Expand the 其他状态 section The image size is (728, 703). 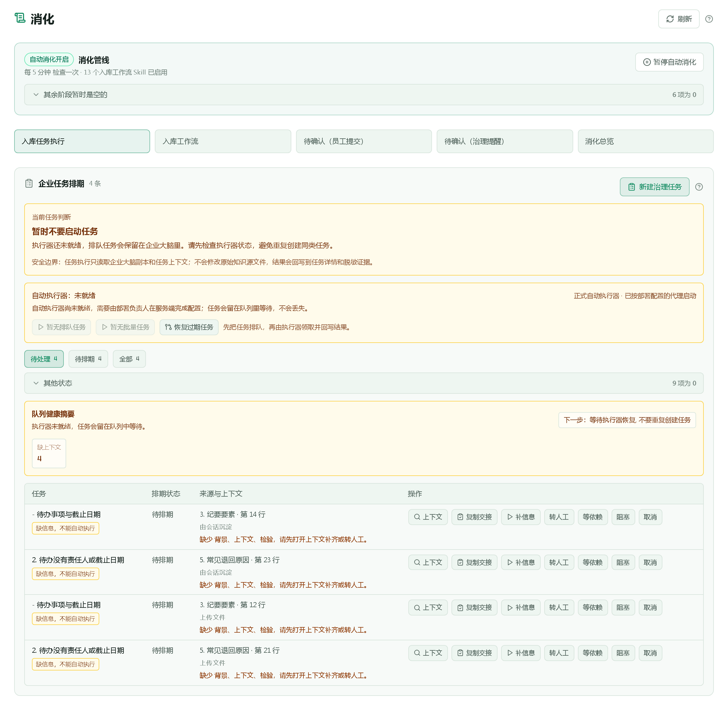364,383
